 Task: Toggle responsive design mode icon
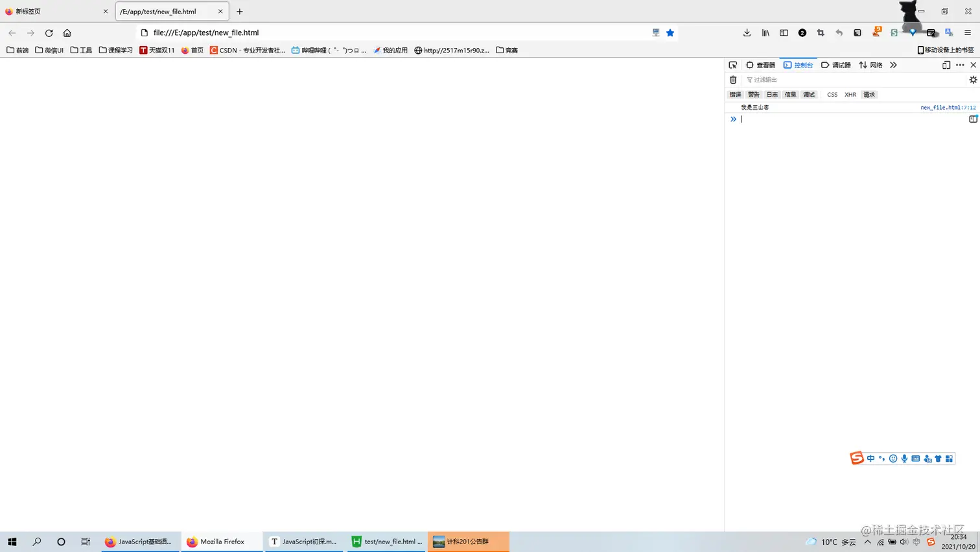(946, 65)
